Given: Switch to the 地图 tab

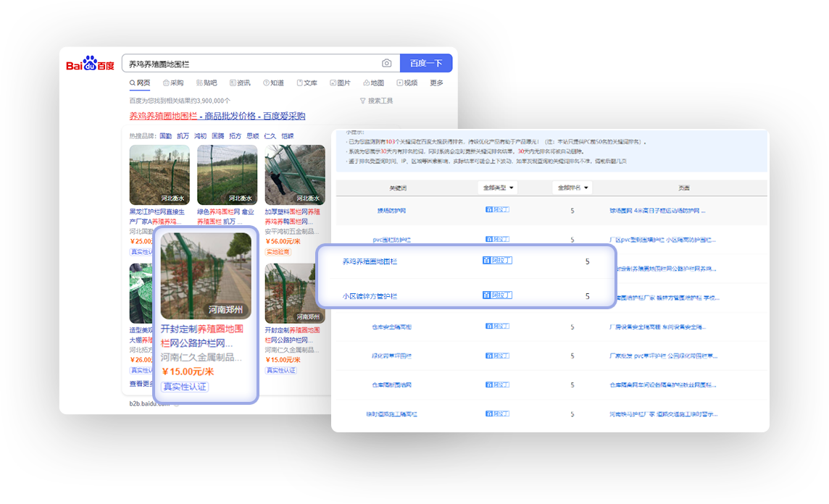Looking at the screenshot, I should 374,83.
